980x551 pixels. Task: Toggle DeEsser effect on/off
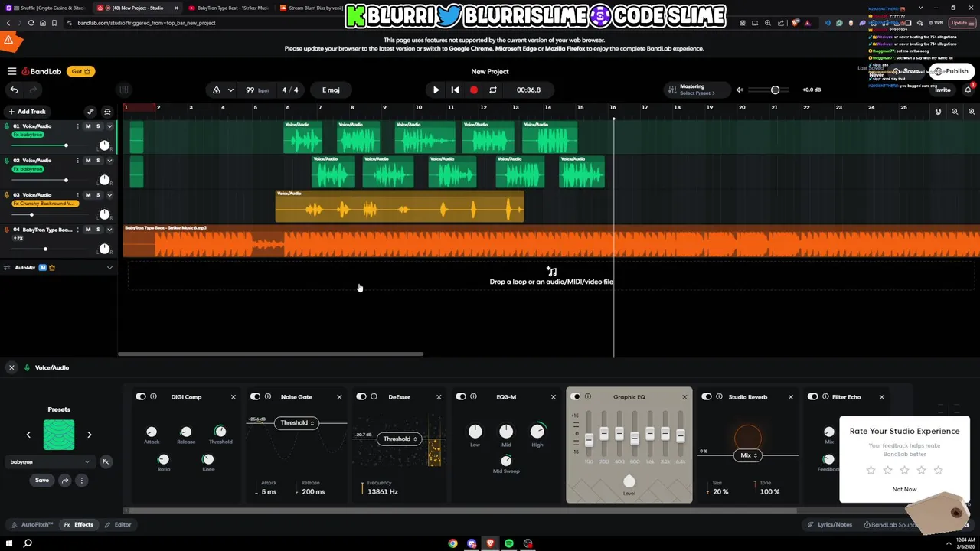point(361,396)
